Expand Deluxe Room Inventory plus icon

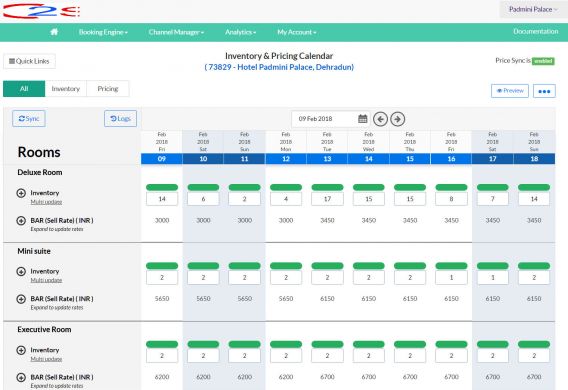(21, 193)
